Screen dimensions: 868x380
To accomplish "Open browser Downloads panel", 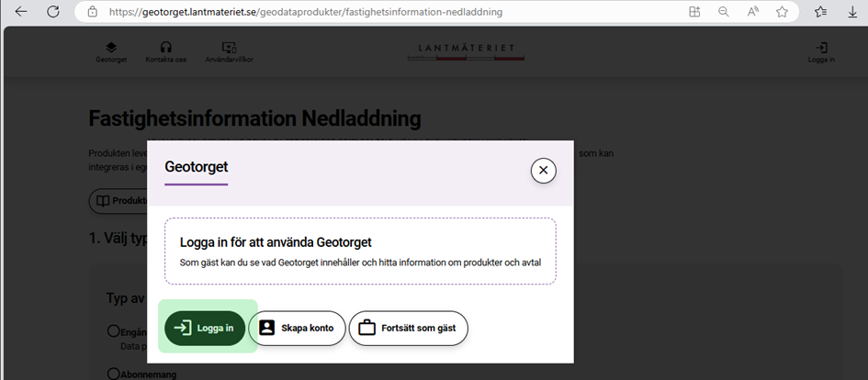I will coord(851,12).
